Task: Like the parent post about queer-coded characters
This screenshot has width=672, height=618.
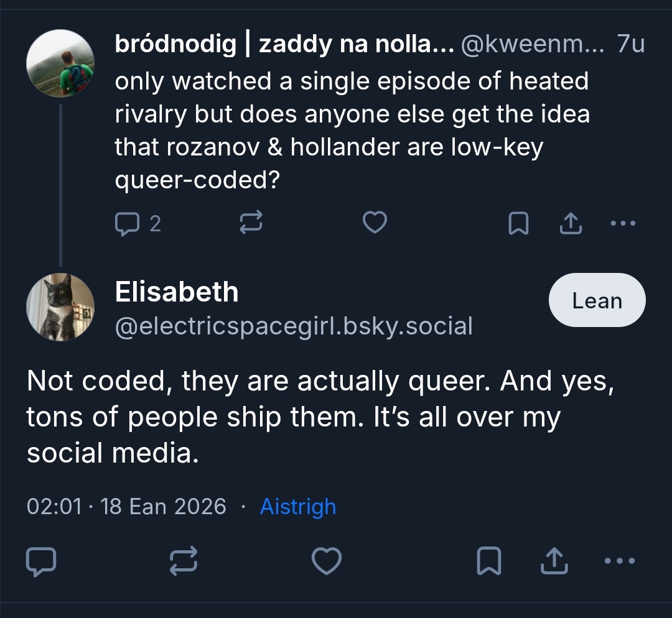Action: point(375,223)
